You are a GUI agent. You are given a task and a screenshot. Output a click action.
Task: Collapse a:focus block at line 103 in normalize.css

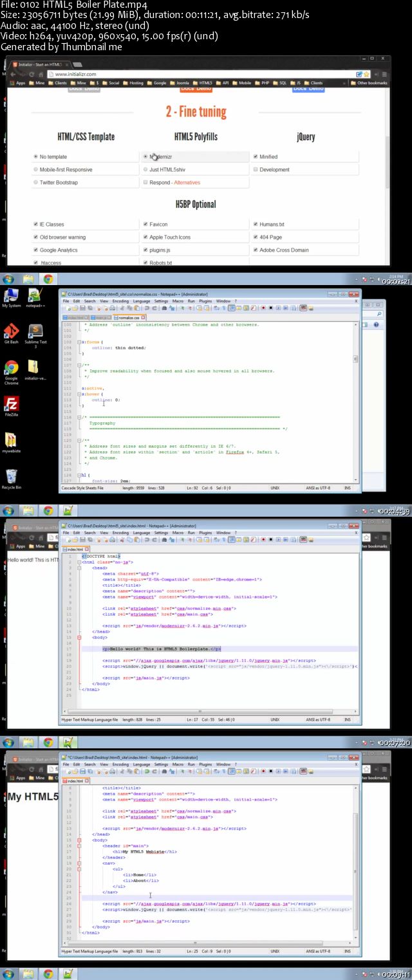(x=80, y=342)
